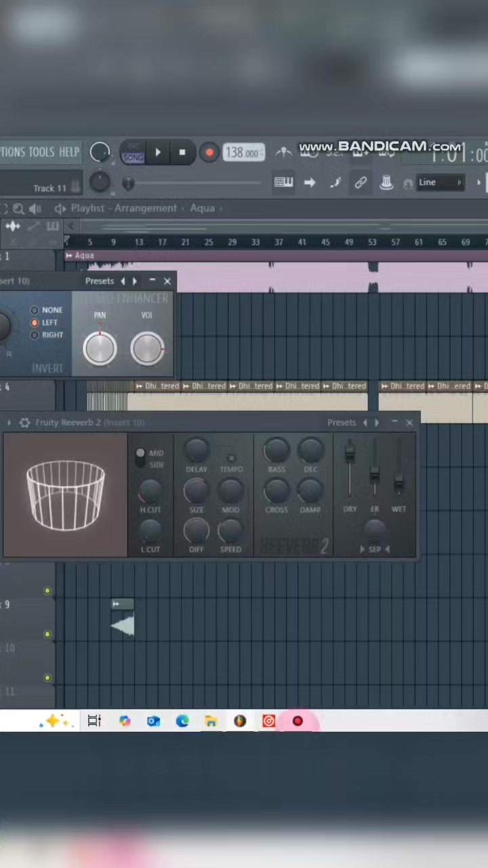Image resolution: width=488 pixels, height=868 pixels.
Task: Open the Line snap dropdown
Action: tap(440, 182)
